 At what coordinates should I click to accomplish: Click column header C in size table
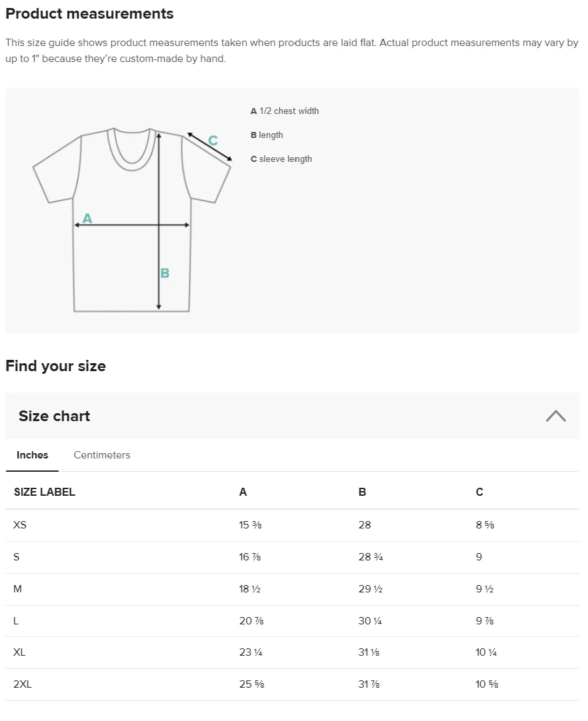479,492
